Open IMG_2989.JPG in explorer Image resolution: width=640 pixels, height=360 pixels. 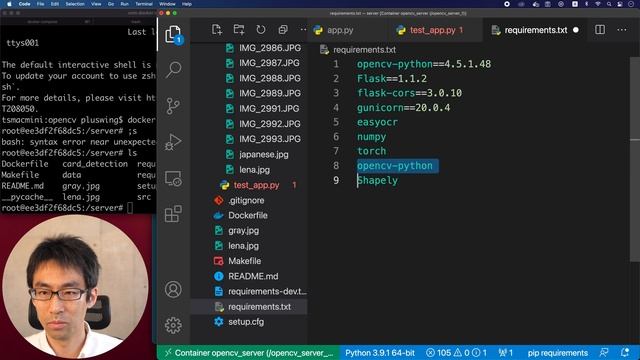pyautogui.click(x=270, y=93)
